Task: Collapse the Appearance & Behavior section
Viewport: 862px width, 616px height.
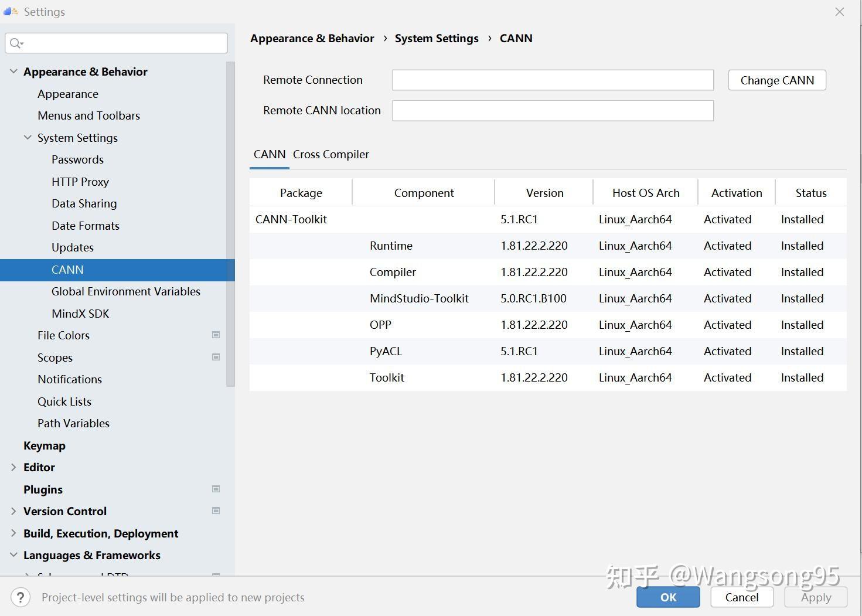Action: coord(13,72)
